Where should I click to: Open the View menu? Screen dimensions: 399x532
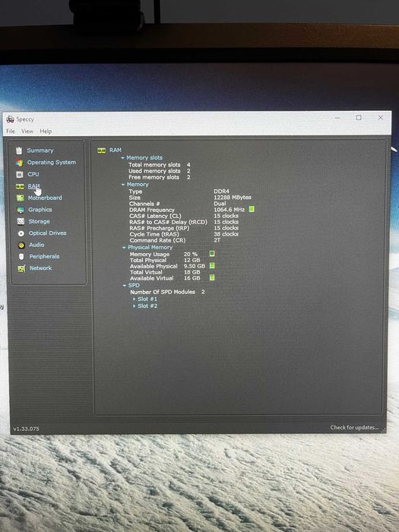point(27,131)
